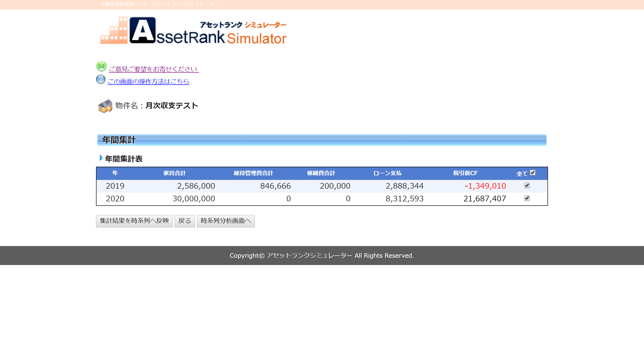Click the green mail feedback icon
The height and width of the screenshot is (340, 644).
click(101, 66)
